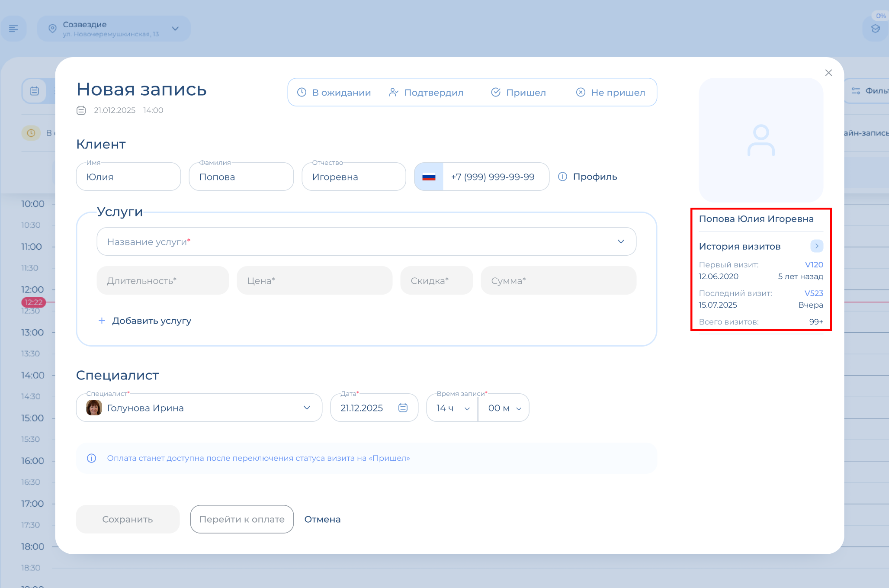The width and height of the screenshot is (889, 588).
Task: Open the Название услуги dropdown
Action: pyautogui.click(x=366, y=241)
